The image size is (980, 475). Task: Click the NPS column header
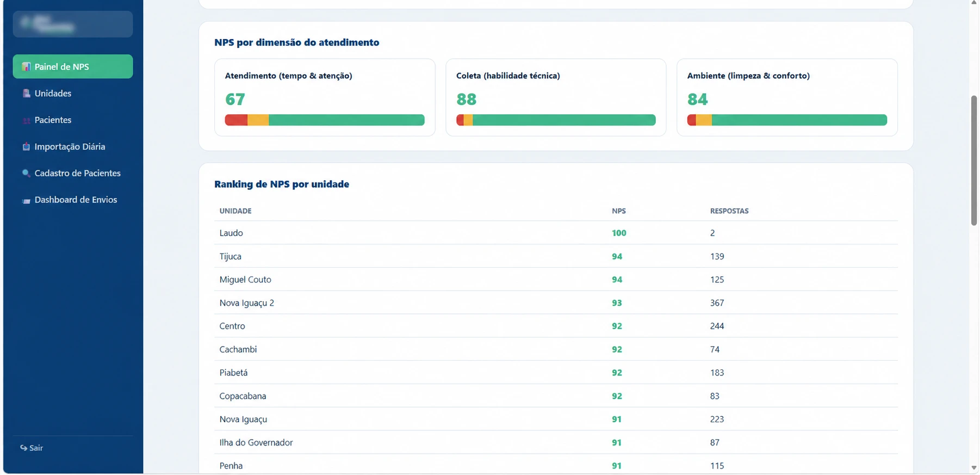tap(619, 211)
